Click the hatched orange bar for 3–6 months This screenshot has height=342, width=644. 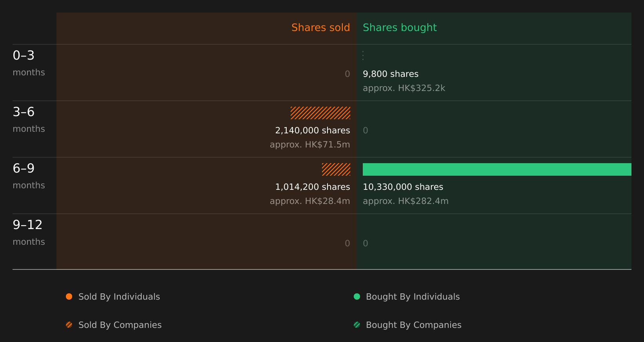pyautogui.click(x=320, y=113)
